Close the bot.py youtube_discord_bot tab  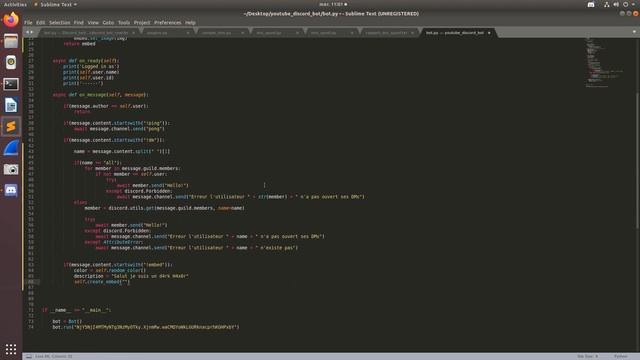coord(489,33)
